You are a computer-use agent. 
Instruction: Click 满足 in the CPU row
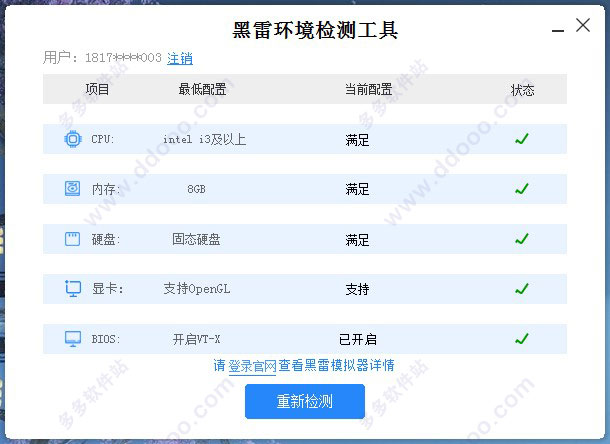[357, 140]
